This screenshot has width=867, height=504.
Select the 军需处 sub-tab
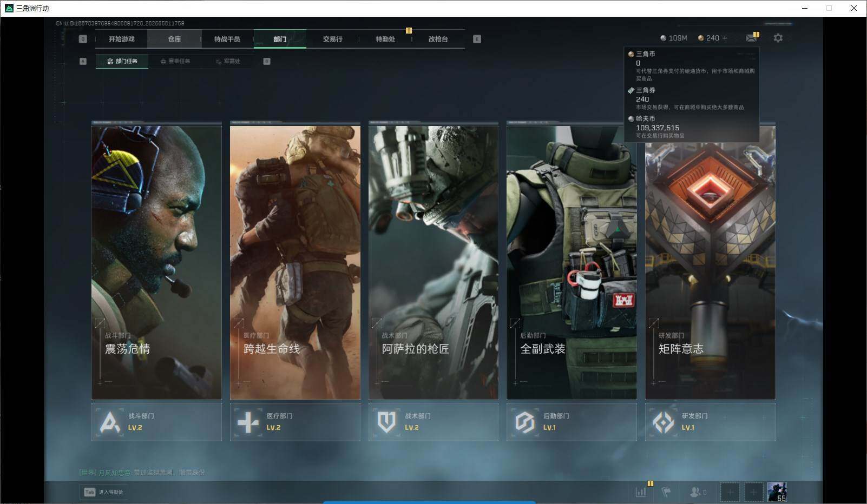tap(228, 61)
